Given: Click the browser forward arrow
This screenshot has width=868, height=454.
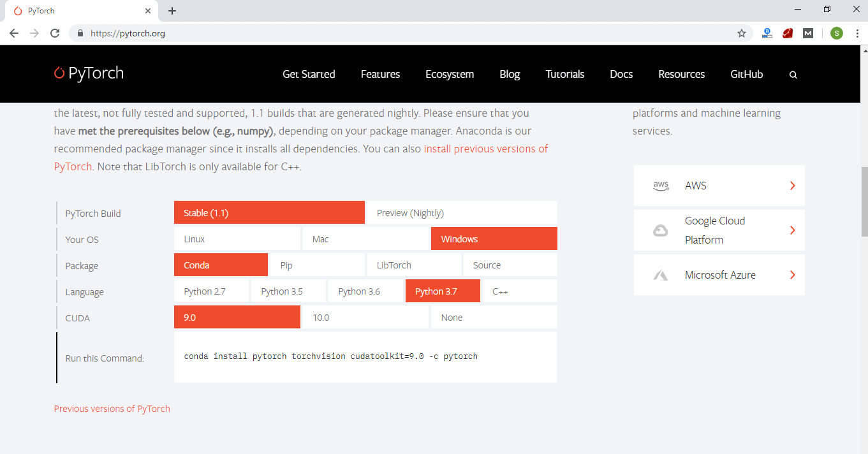Looking at the screenshot, I should (x=34, y=33).
